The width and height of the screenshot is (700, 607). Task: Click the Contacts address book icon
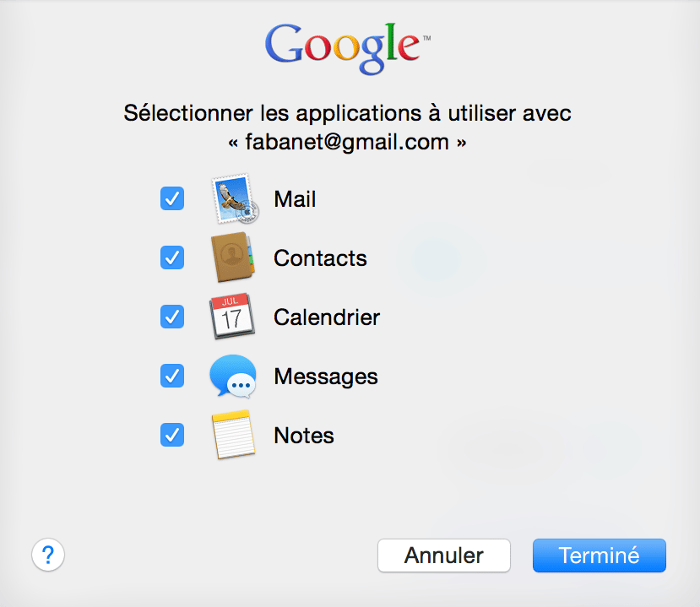tap(232, 257)
